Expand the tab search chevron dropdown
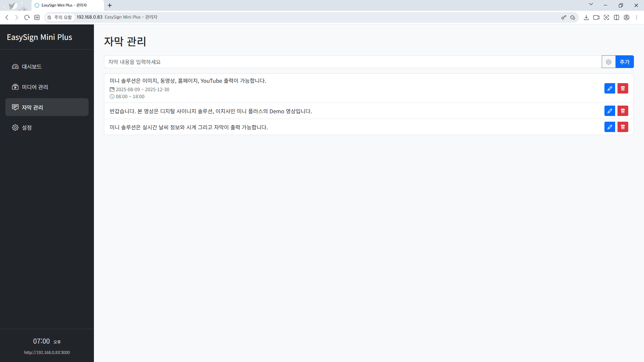 pos(591,4)
